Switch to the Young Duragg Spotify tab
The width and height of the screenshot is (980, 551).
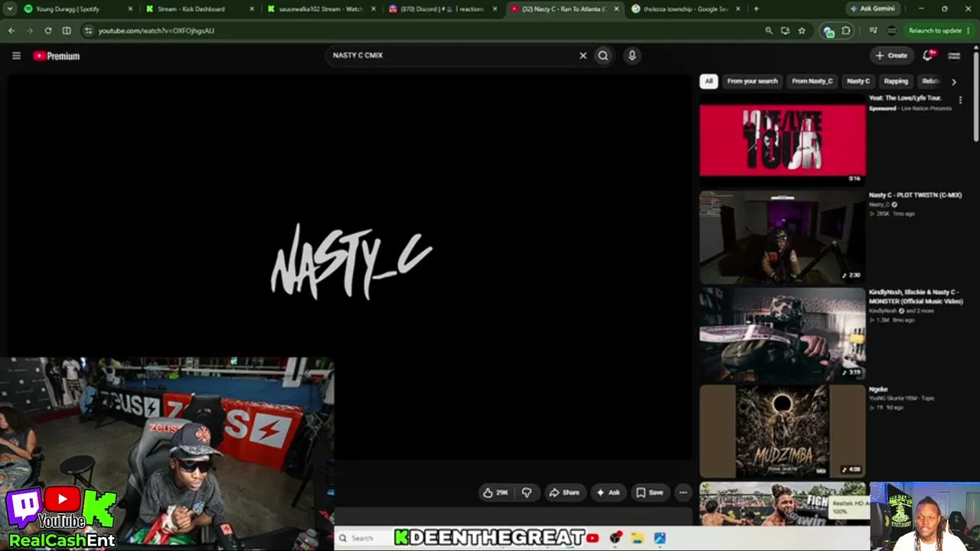click(x=77, y=9)
